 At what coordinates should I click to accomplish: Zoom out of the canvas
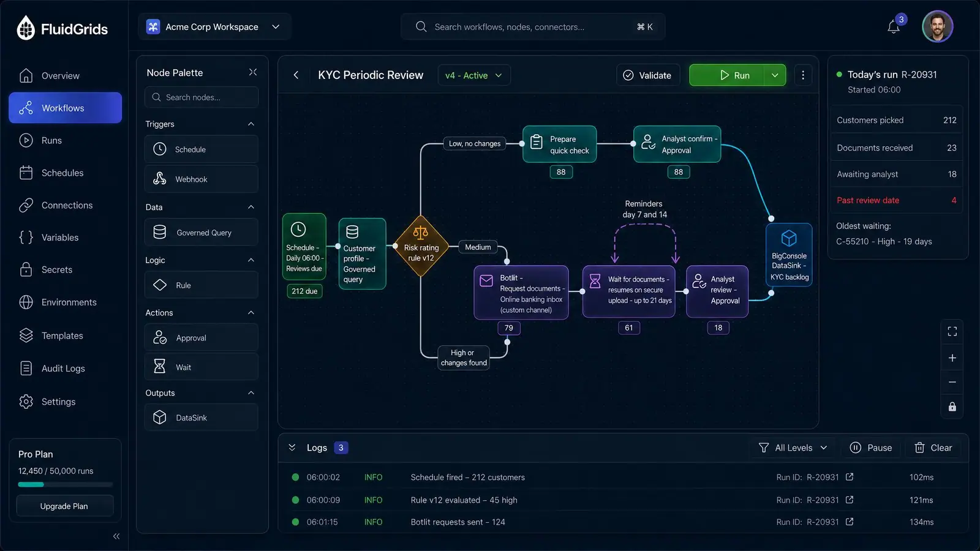point(952,382)
